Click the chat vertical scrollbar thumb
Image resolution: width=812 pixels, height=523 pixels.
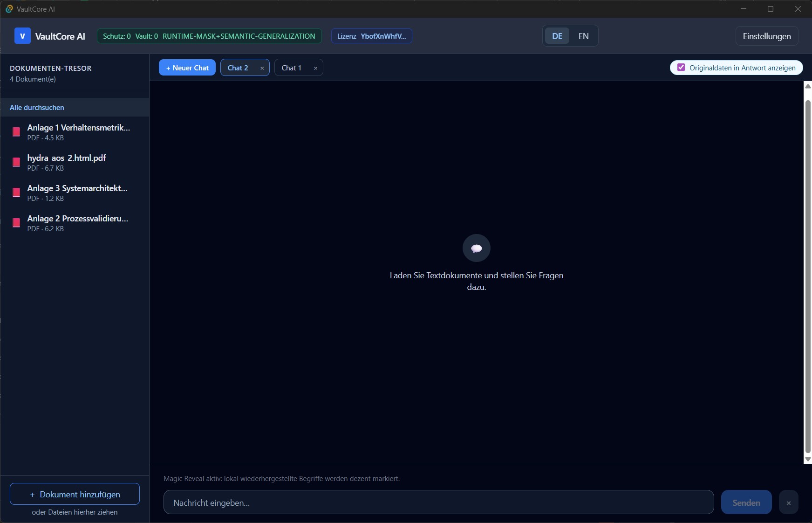[x=808, y=276]
